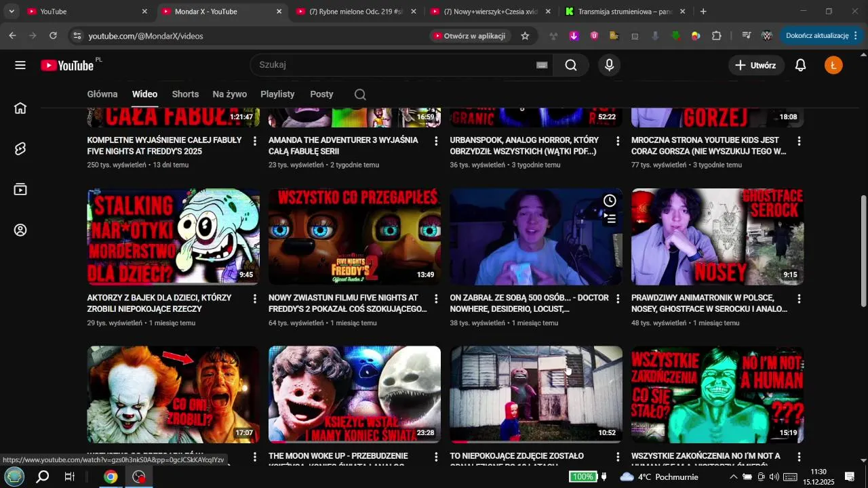Add Doctor Nowhere video to Watch Later

coord(610,201)
